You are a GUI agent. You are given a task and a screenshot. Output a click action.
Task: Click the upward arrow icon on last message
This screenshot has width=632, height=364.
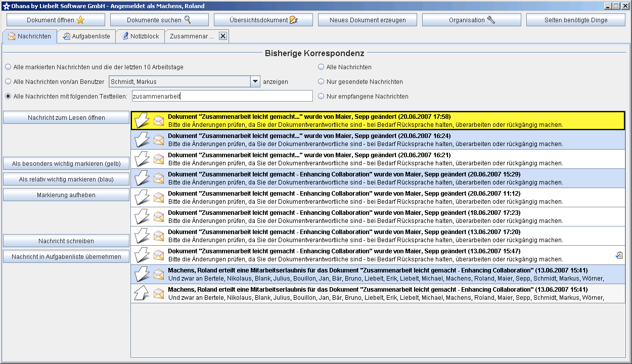pos(142,293)
